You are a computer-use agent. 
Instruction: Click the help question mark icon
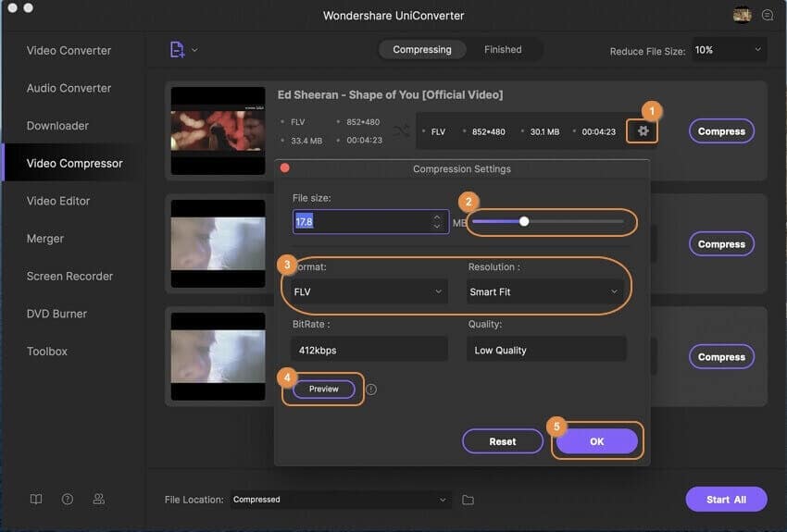[68, 499]
